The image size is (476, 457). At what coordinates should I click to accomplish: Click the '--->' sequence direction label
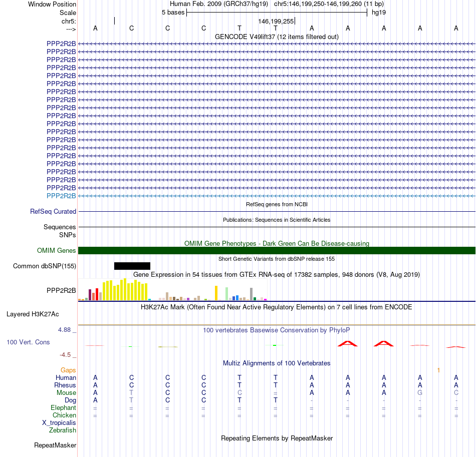(x=71, y=29)
